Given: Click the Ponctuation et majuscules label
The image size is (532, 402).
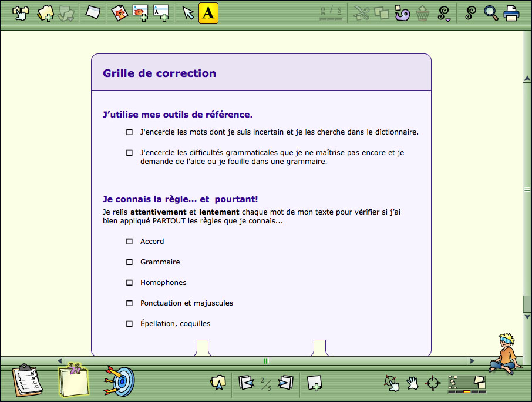Looking at the screenshot, I should (187, 303).
